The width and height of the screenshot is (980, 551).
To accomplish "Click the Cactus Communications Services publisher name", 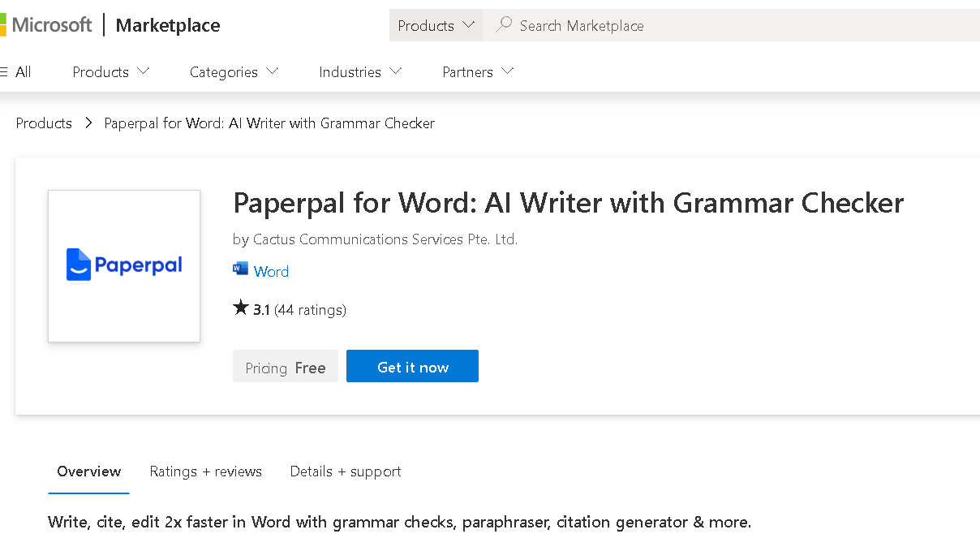I will [x=385, y=239].
